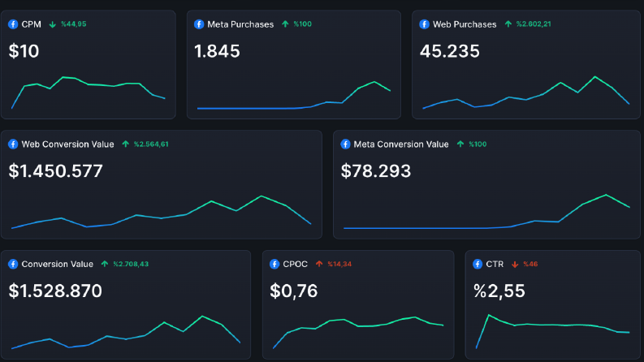Click the up arrow beside Meta Conversion Value
Screen dimensions: 644x362
[460, 144]
